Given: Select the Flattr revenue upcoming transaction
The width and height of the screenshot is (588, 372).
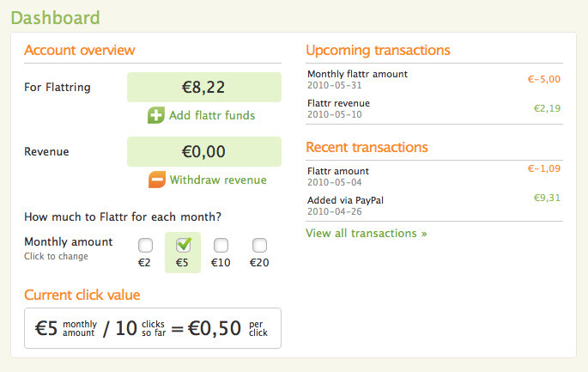Looking at the screenshot, I should 434,109.
